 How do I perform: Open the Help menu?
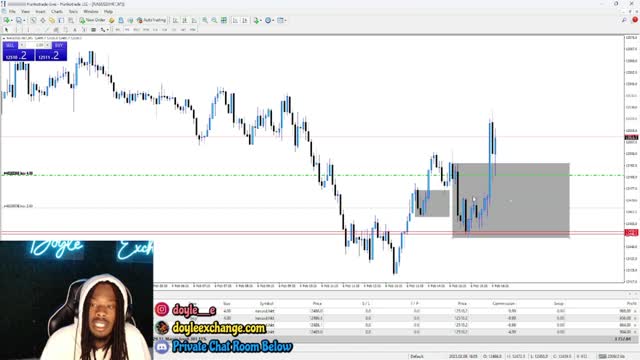(x=108, y=11)
